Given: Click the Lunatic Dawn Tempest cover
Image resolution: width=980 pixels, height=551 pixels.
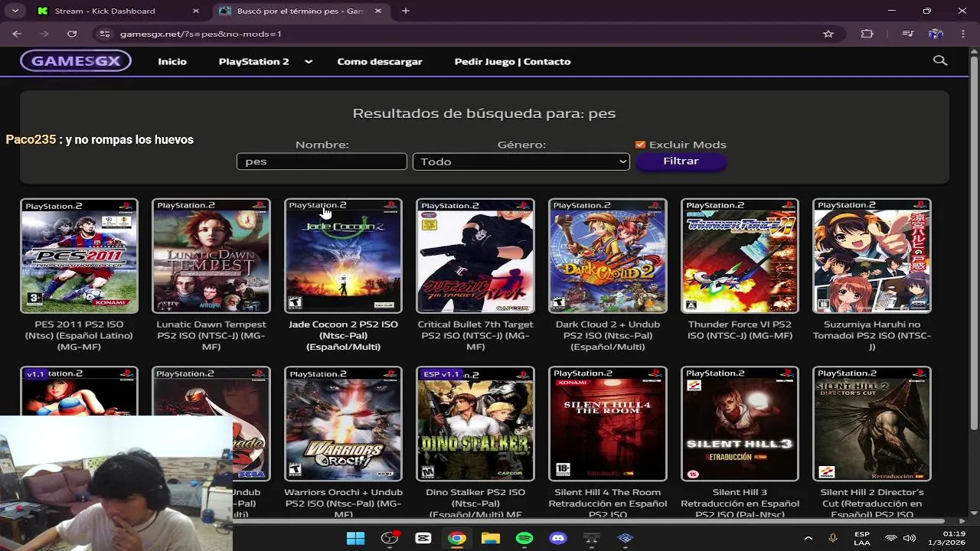Looking at the screenshot, I should [211, 256].
